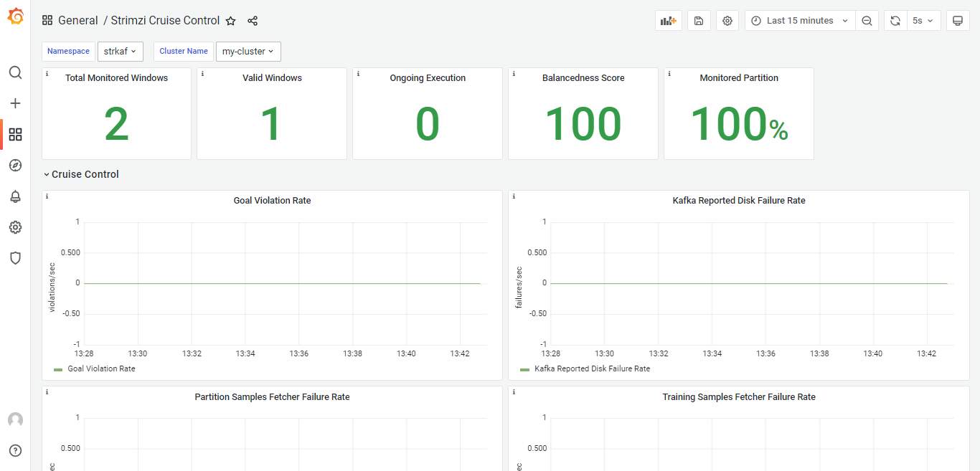Open the Help question mark icon

pos(15,450)
